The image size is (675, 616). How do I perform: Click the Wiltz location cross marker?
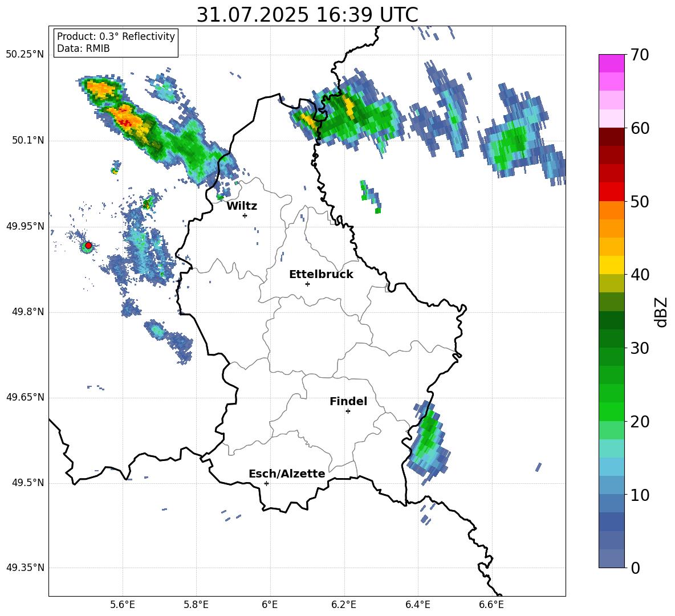(x=245, y=215)
